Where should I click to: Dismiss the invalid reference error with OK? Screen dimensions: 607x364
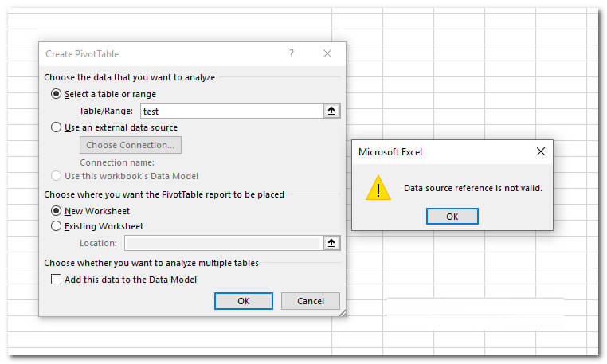tap(452, 217)
